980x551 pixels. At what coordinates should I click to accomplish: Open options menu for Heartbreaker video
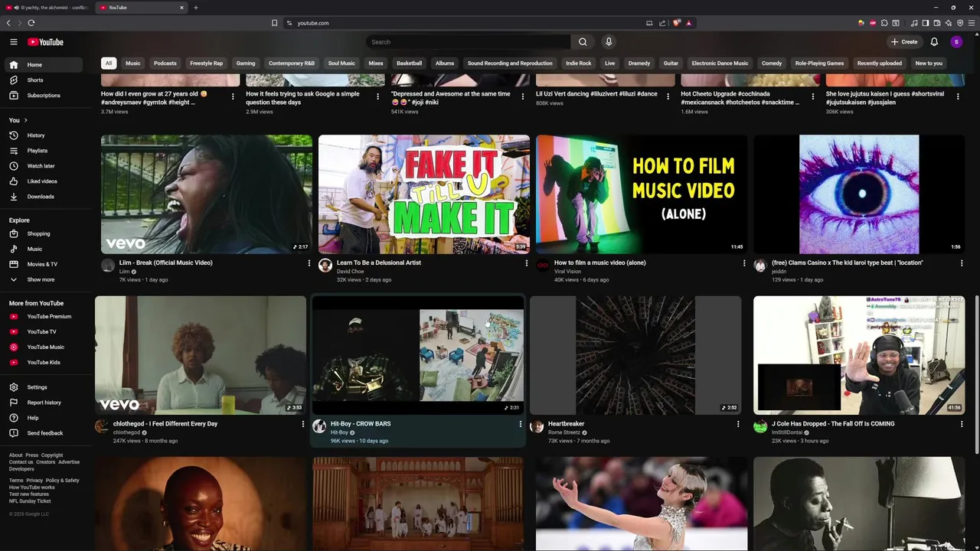(738, 424)
